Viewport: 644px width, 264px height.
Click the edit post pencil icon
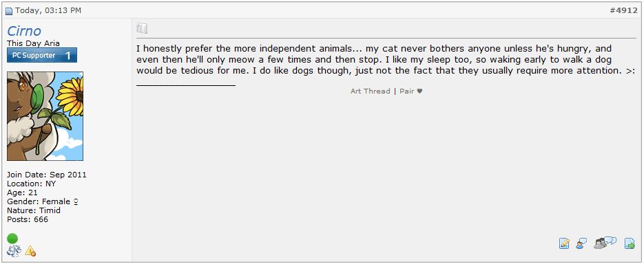pyautogui.click(x=564, y=243)
